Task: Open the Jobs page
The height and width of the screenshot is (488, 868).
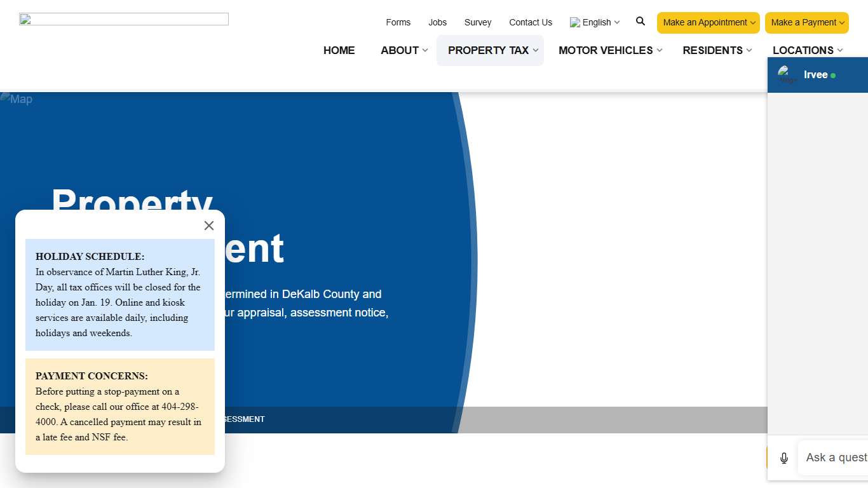Action: [437, 22]
